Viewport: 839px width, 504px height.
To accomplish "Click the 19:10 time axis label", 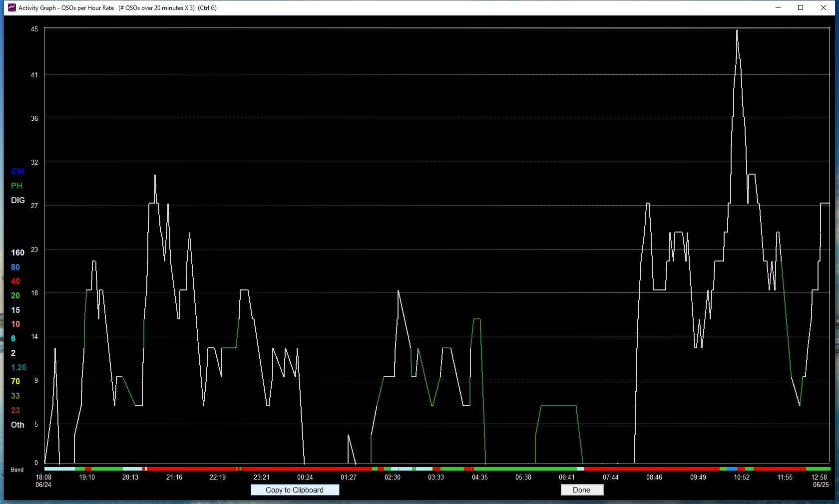I will tap(87, 478).
